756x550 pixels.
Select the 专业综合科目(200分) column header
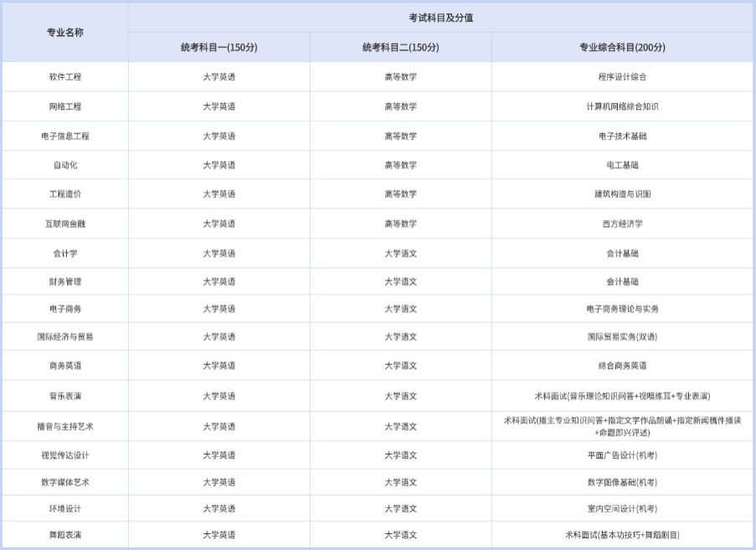622,48
